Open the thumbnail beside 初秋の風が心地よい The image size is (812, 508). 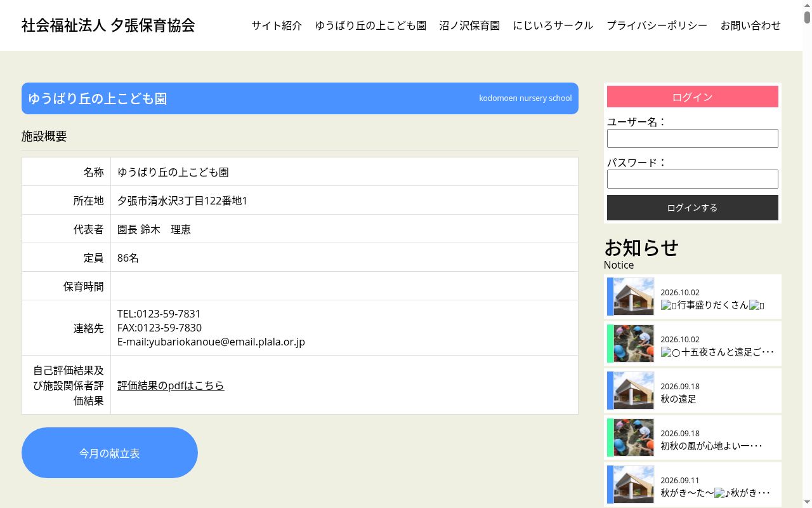pos(634,438)
